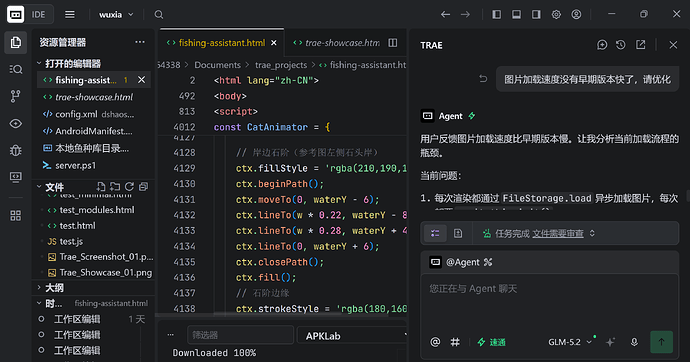Open the hamburger main menu
The image size is (690, 362).
pos(70,15)
